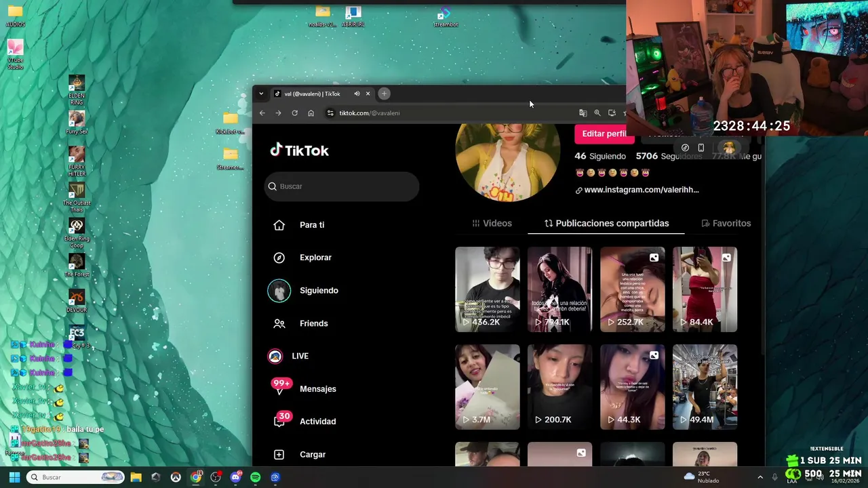The width and height of the screenshot is (868, 488).
Task: Open the AUDIOS desktop folder
Action: [15, 16]
